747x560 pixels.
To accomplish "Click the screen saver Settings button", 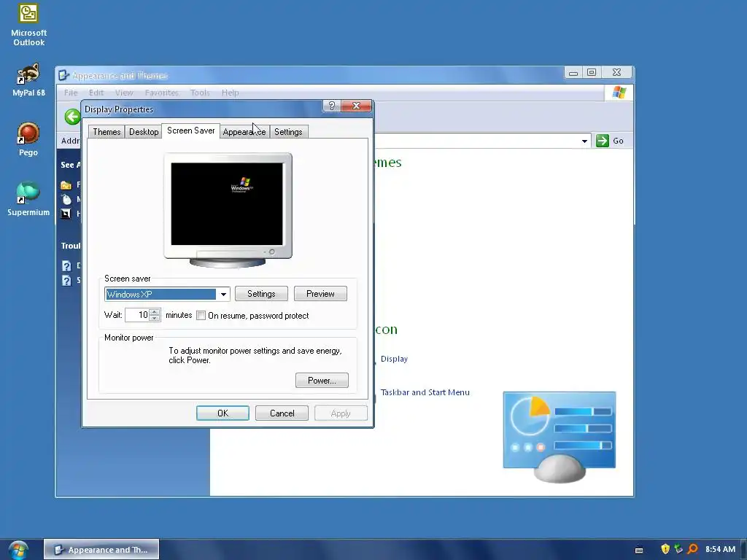I will tap(261, 294).
